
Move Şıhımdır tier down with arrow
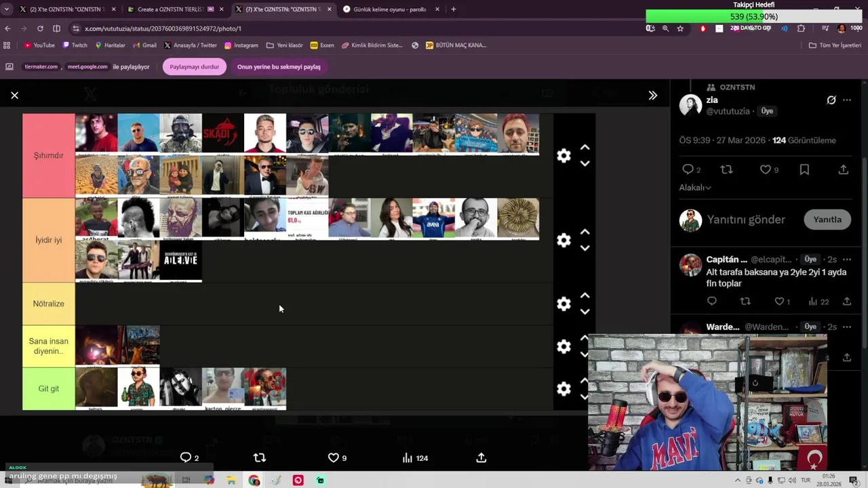coord(585,163)
